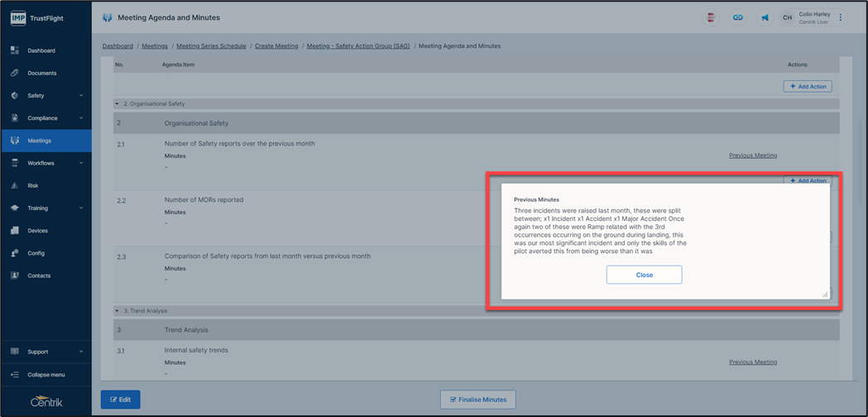This screenshot has width=868, height=417.
Task: Expand the Workflows sidebar submenu
Action: [81, 163]
